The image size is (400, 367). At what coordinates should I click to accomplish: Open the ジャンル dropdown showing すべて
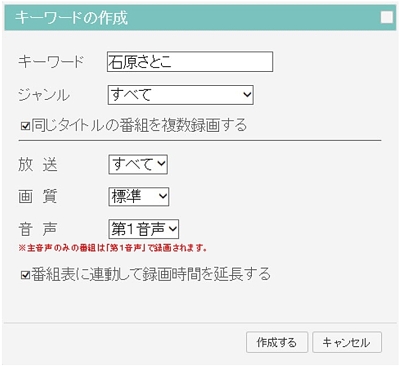pyautogui.click(x=181, y=95)
